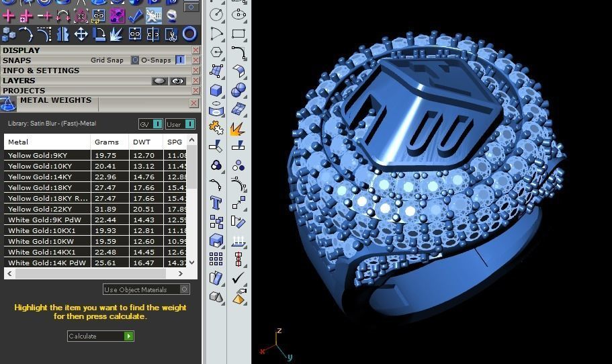The image size is (612, 364).
Task: Click the metal table vertical scrollbar thumb
Action: tap(191, 167)
